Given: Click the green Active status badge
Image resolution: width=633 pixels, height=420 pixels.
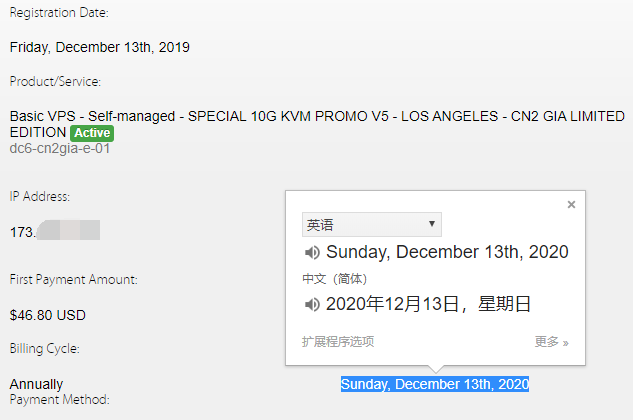Looking at the screenshot, I should pos(92,133).
